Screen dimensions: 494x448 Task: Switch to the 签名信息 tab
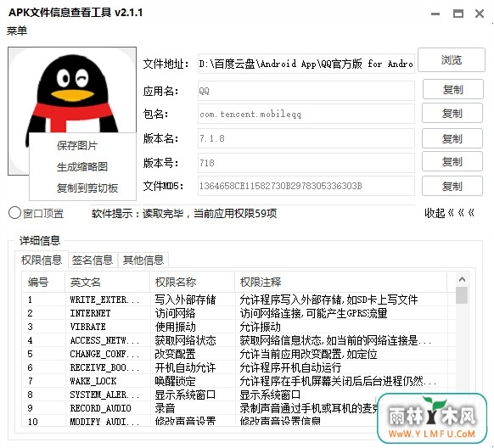[x=93, y=260]
